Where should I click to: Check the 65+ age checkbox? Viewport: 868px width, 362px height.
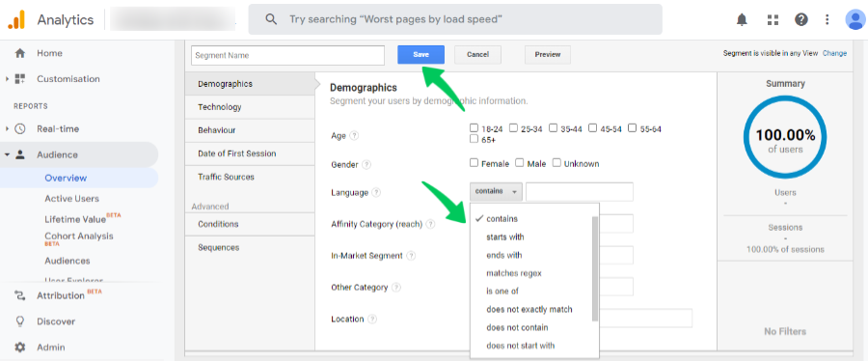tap(474, 139)
